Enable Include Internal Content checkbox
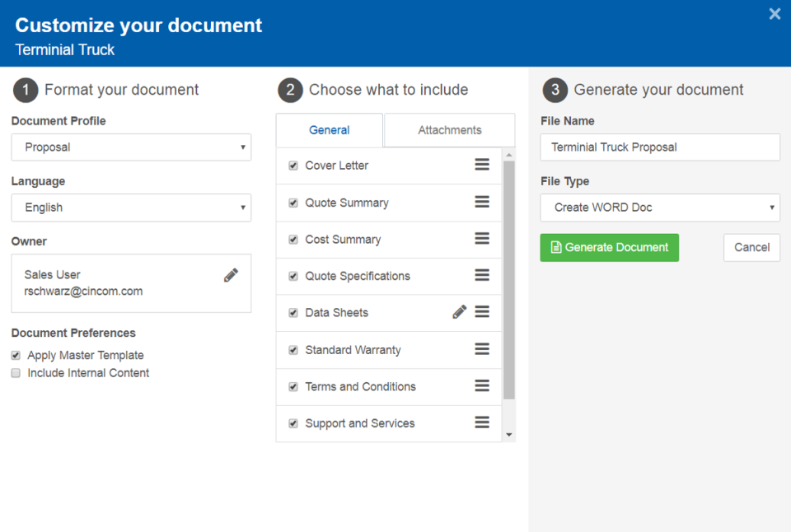Screen dimensions: 791x532 tap(16, 373)
